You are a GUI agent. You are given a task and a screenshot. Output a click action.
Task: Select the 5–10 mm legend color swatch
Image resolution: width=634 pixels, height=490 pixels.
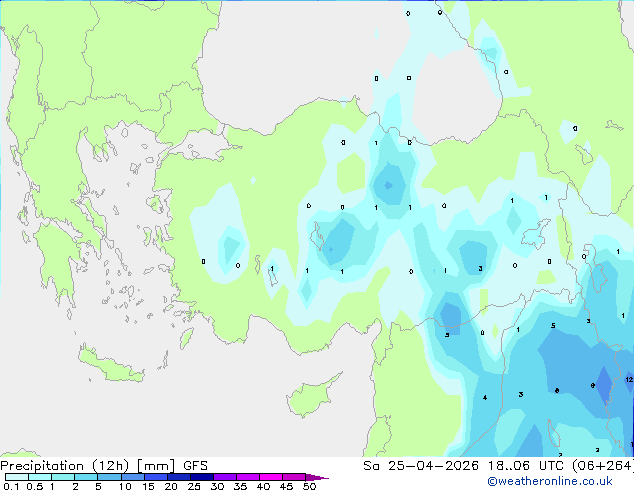pos(109,477)
